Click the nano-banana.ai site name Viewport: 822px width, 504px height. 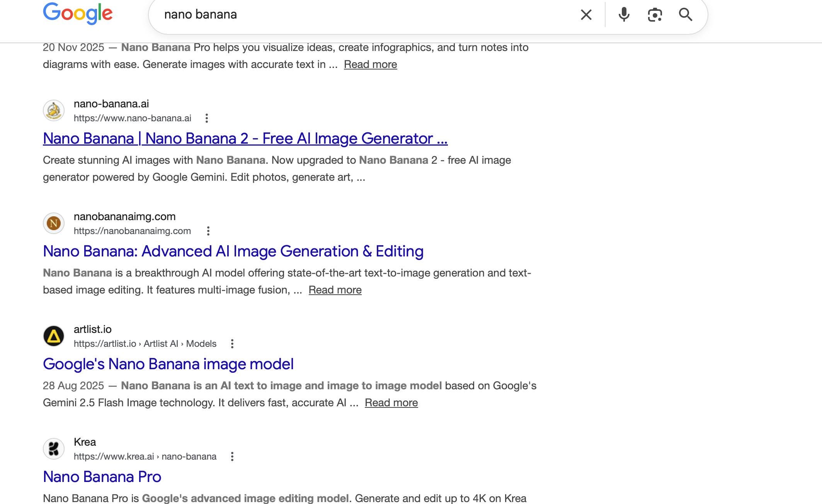click(111, 104)
